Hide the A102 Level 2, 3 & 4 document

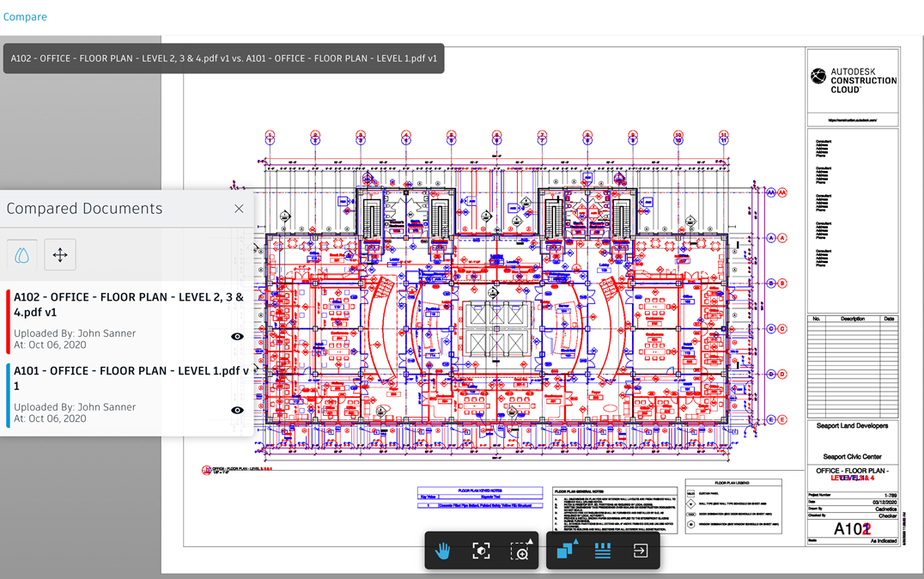(237, 337)
